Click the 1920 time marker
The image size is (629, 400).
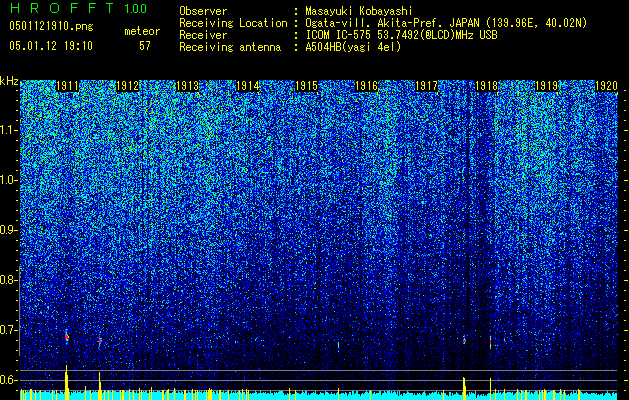click(x=606, y=86)
